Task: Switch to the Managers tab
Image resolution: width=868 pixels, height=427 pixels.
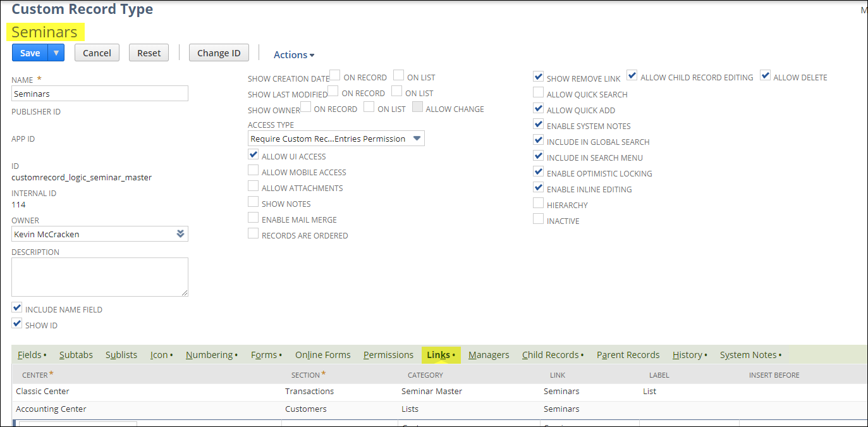Action: point(488,355)
